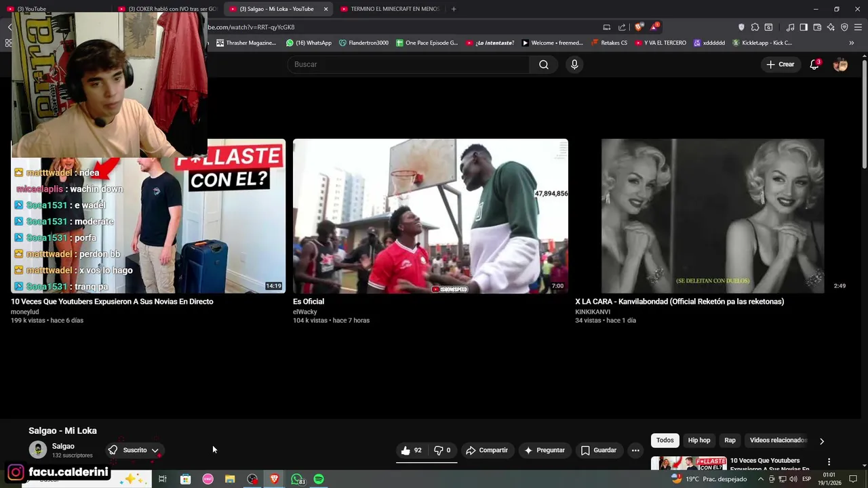Open the browser hamburger menu

click(x=858, y=27)
